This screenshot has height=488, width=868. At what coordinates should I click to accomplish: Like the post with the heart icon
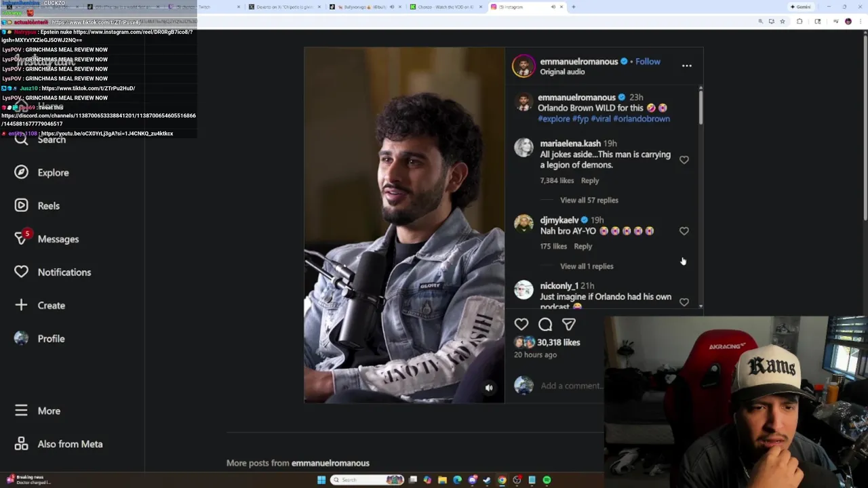(x=521, y=325)
